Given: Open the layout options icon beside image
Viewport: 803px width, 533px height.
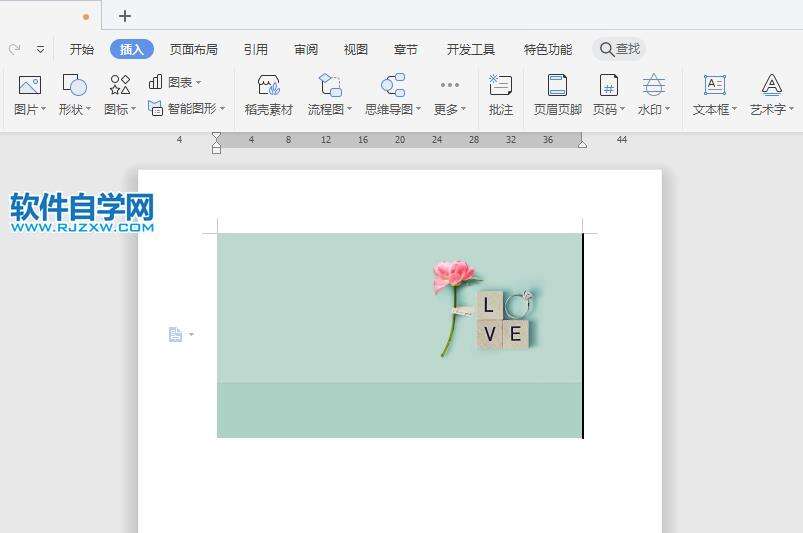Looking at the screenshot, I should (175, 335).
